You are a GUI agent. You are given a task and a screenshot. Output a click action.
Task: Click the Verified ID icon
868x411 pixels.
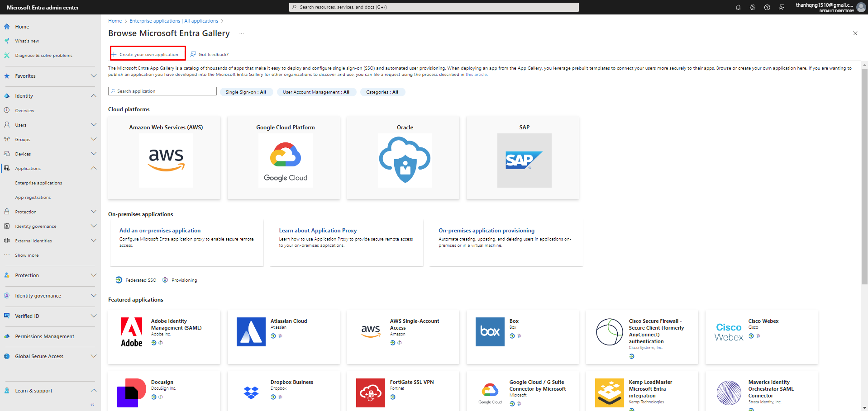coord(7,316)
